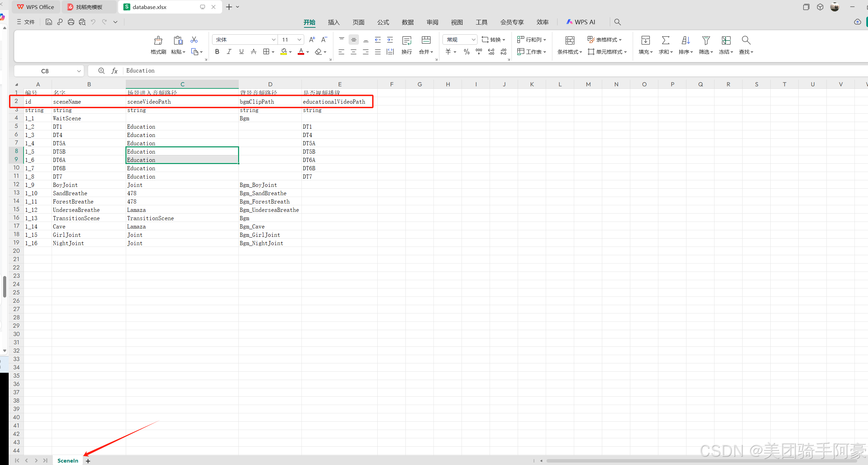Switch to the 插入 (Insert) ribbon tab
The height and width of the screenshot is (465, 868).
(x=333, y=22)
